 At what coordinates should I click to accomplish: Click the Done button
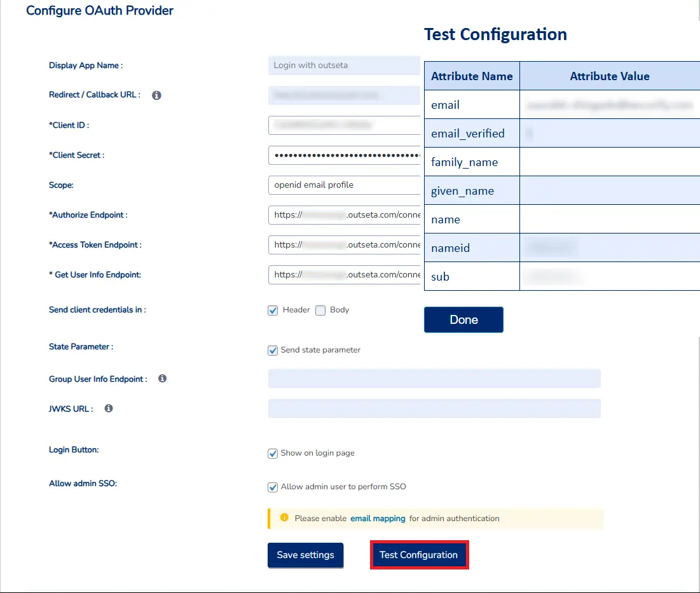click(x=463, y=319)
